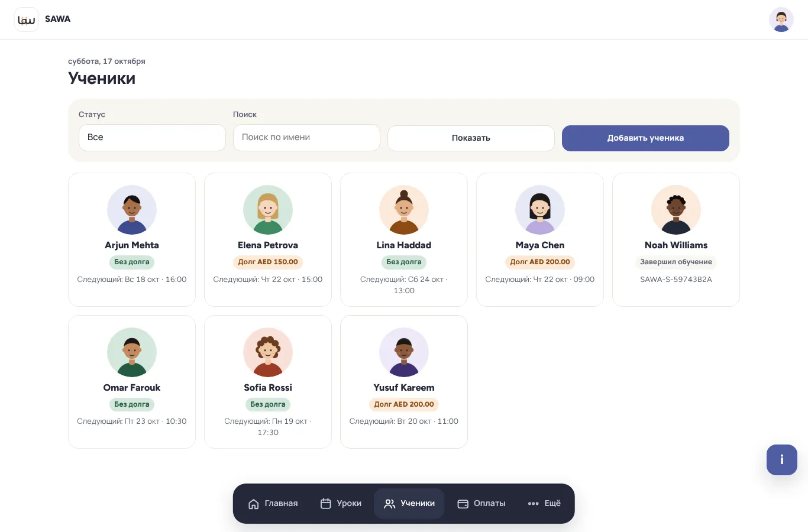
Task: Click the name Maya Chen
Action: (x=540, y=245)
